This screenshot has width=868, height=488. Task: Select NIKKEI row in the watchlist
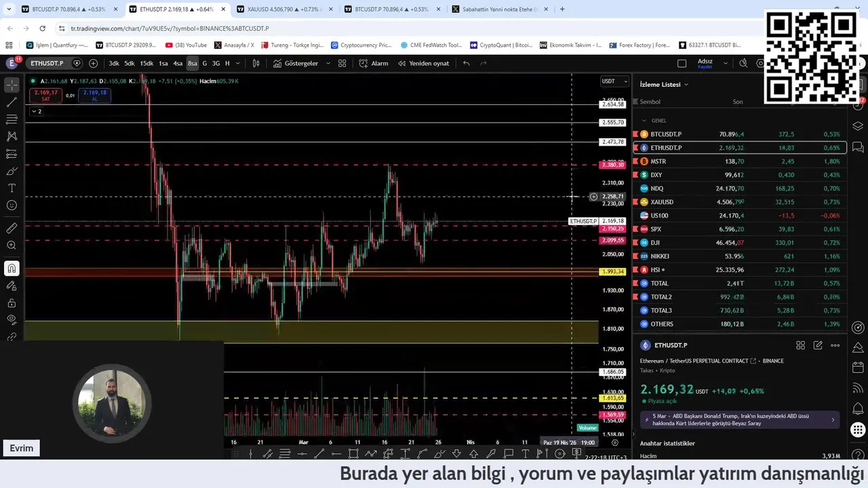[x=739, y=256]
